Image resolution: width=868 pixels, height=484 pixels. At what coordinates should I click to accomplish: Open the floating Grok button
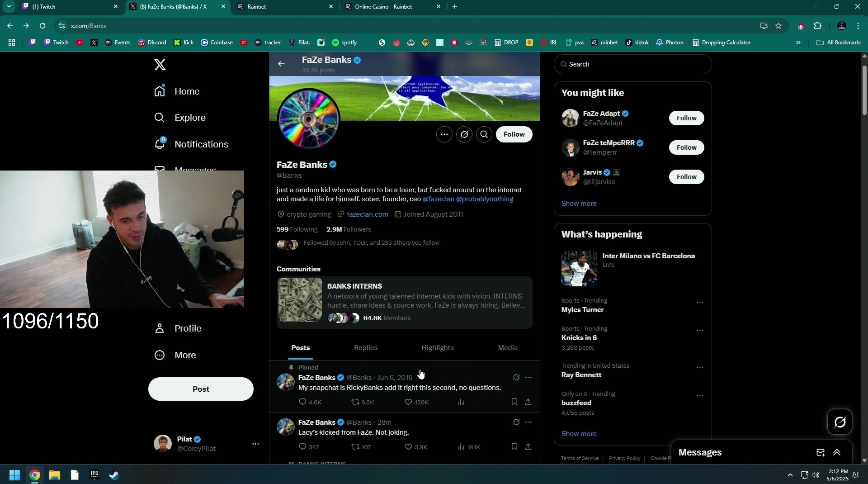click(840, 422)
